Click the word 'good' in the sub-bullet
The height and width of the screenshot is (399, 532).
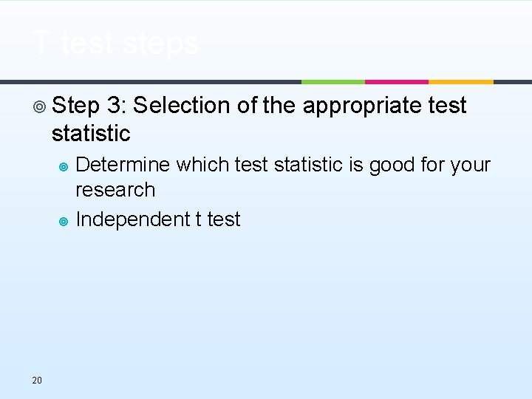[x=392, y=166]
